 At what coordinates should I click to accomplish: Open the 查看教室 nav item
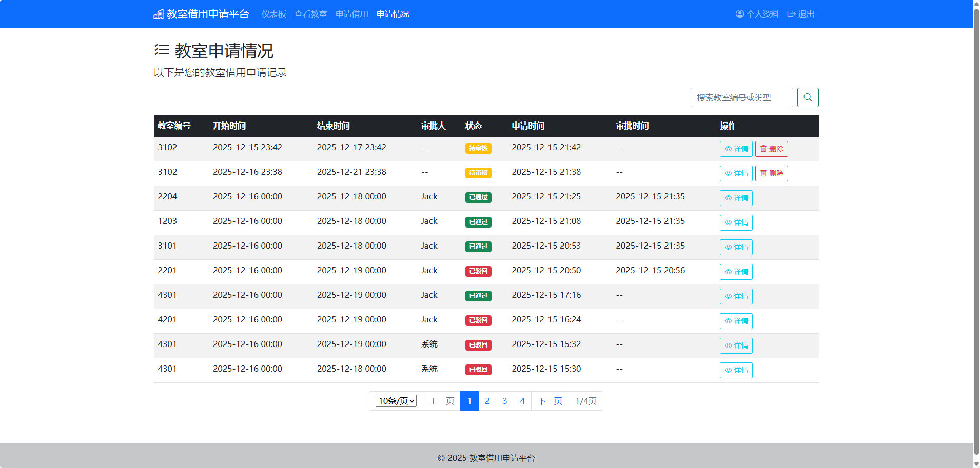click(310, 14)
